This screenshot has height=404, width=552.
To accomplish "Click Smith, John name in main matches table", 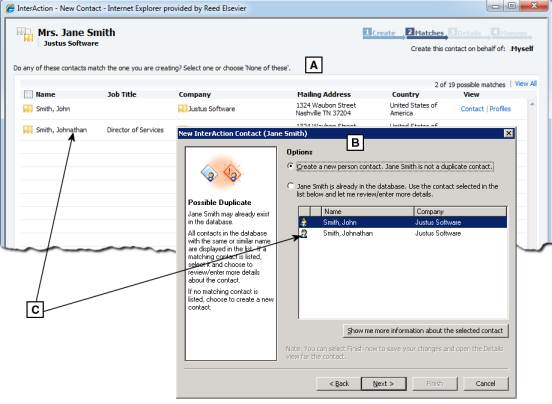I will point(53,109).
